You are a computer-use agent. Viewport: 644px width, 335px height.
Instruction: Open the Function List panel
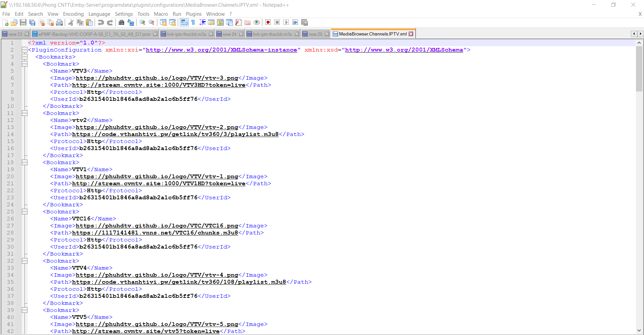(238, 22)
